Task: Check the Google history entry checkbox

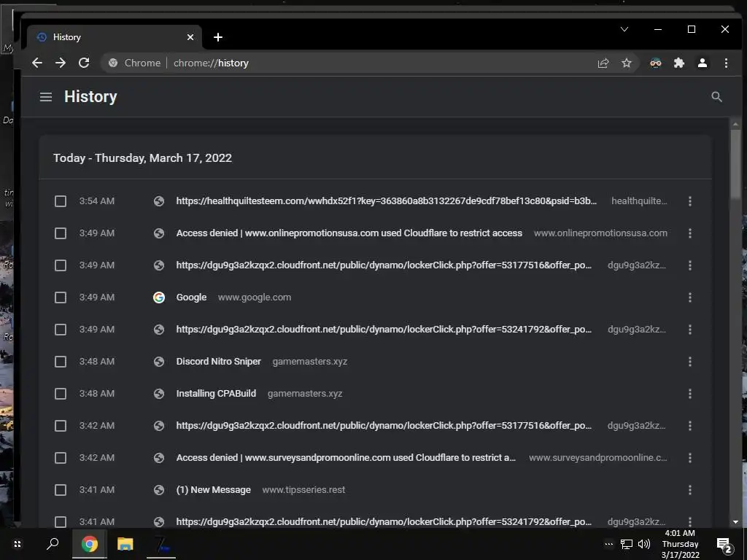Action: (x=61, y=297)
